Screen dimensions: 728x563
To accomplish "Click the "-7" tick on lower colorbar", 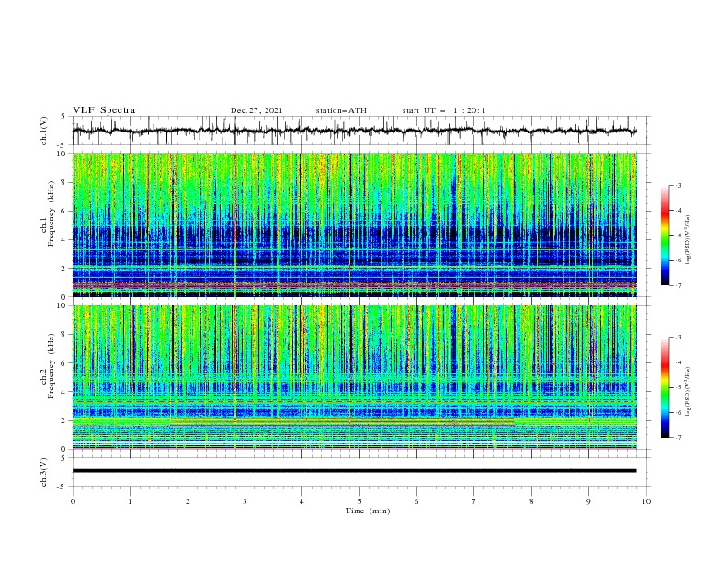I will [x=677, y=438].
